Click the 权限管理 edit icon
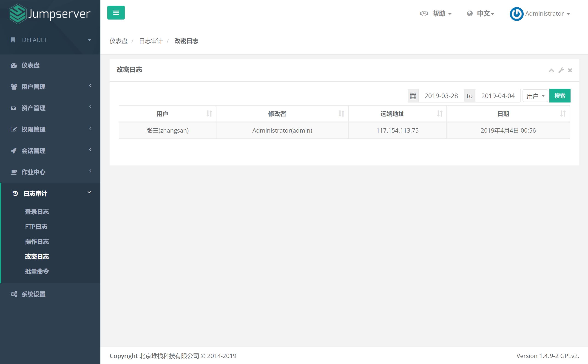Image resolution: width=588 pixels, height=364 pixels. tap(14, 129)
